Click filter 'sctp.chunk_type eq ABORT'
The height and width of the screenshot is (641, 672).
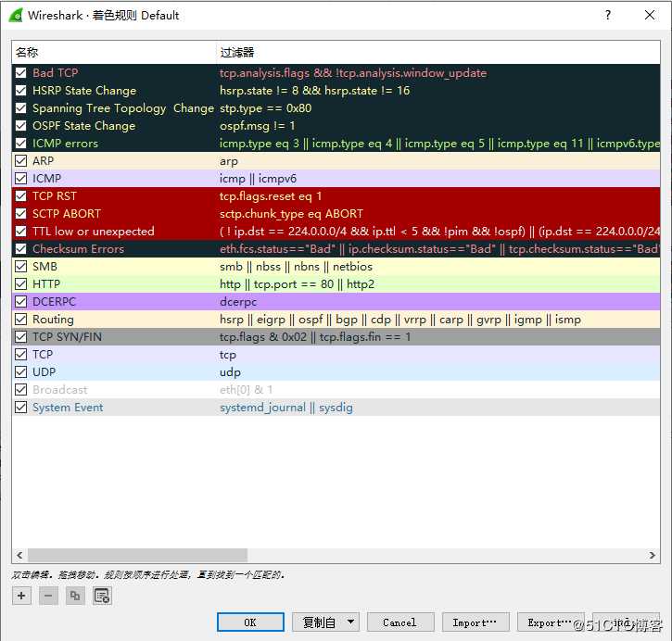291,213
